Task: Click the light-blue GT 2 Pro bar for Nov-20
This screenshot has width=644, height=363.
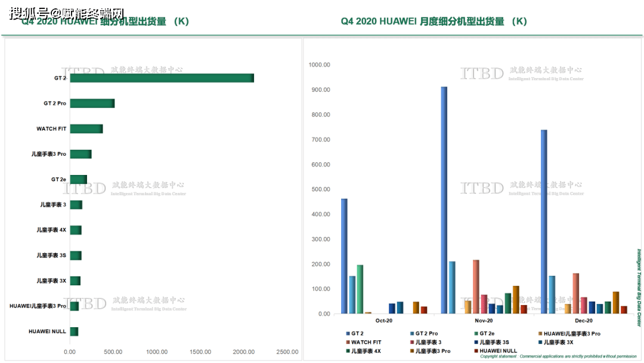Action: pyautogui.click(x=452, y=288)
